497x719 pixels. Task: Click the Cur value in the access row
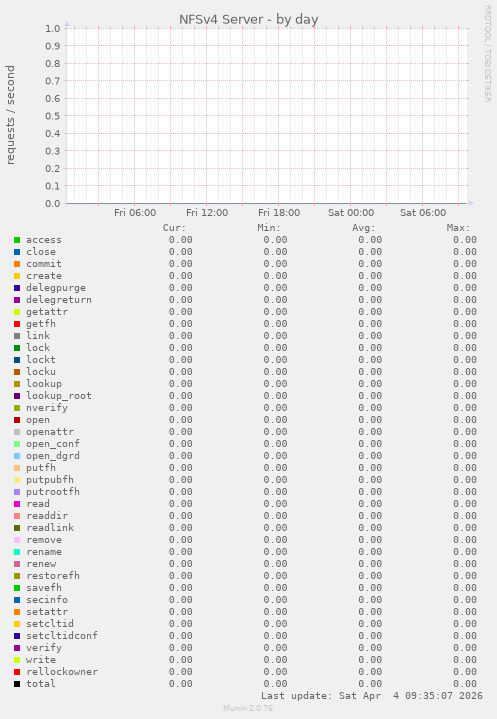[x=181, y=240]
